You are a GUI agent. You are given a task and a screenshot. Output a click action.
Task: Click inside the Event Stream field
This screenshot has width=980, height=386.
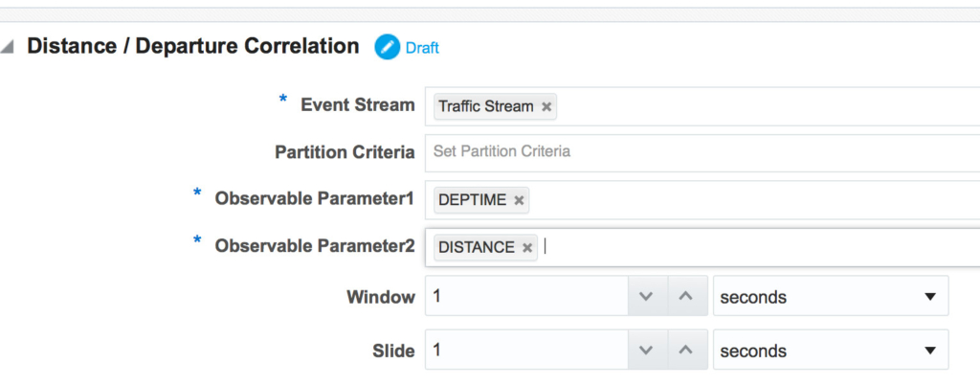pyautogui.click(x=702, y=106)
